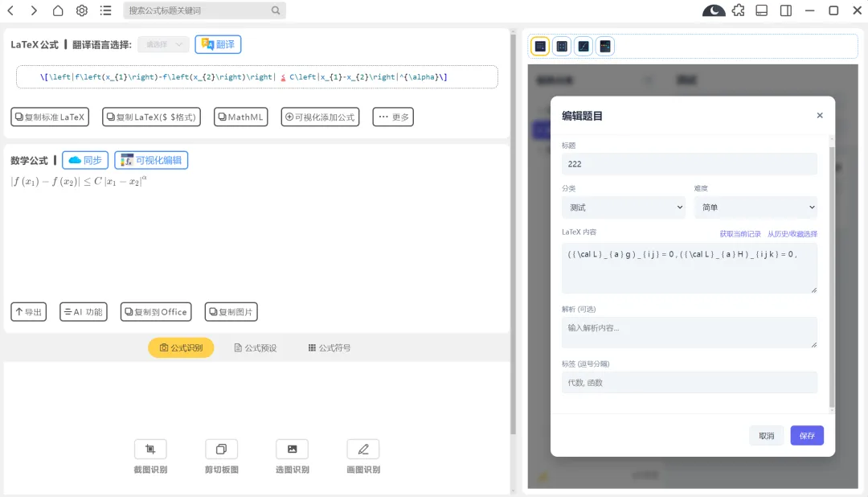Close the 编辑题目 dialog
This screenshot has width=868, height=497.
click(x=820, y=115)
